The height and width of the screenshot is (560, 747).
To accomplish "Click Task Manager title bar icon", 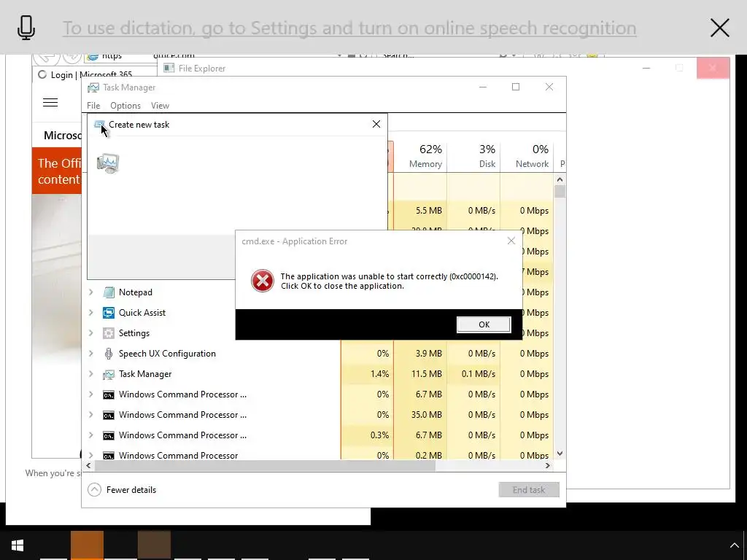I will pyautogui.click(x=93, y=87).
